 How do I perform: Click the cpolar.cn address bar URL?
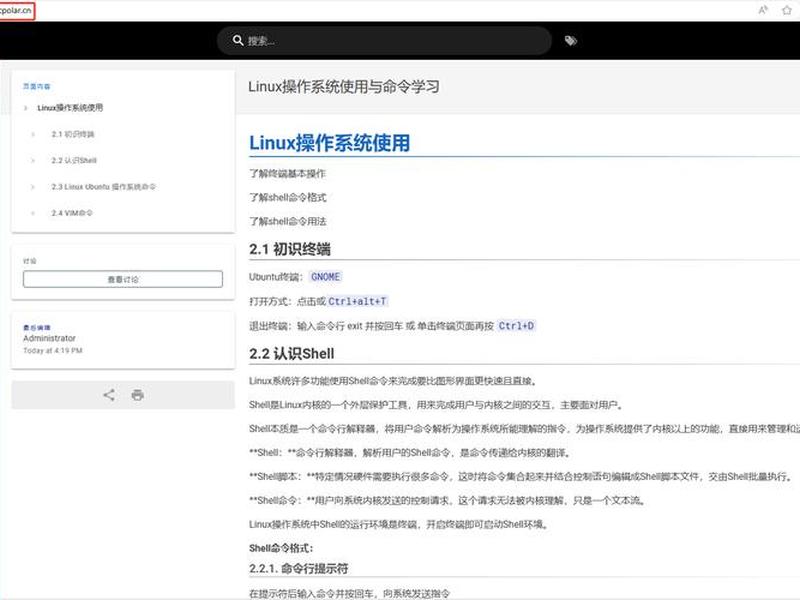click(x=16, y=10)
